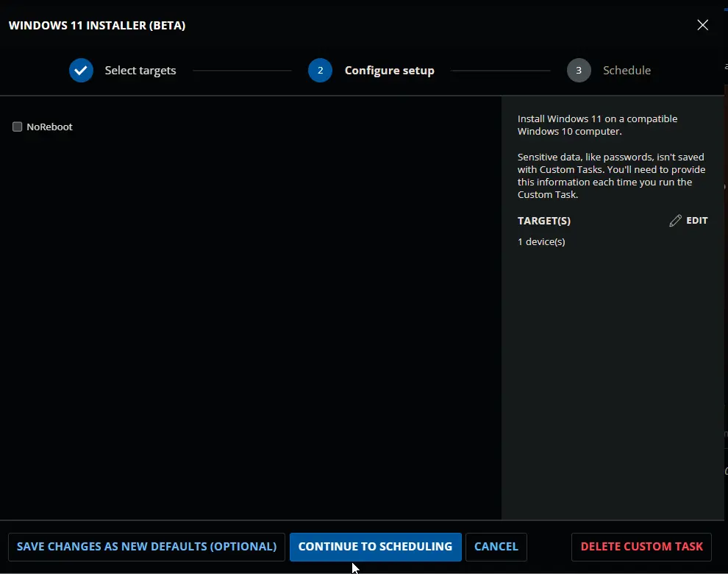Click the "TARGET(S)" heading
This screenshot has height=574, width=728.
pos(544,221)
